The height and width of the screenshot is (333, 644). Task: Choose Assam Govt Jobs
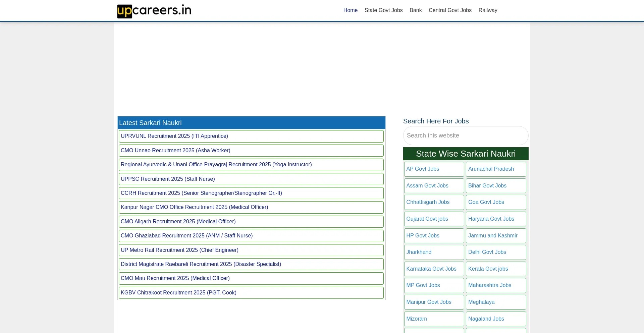(x=434, y=186)
